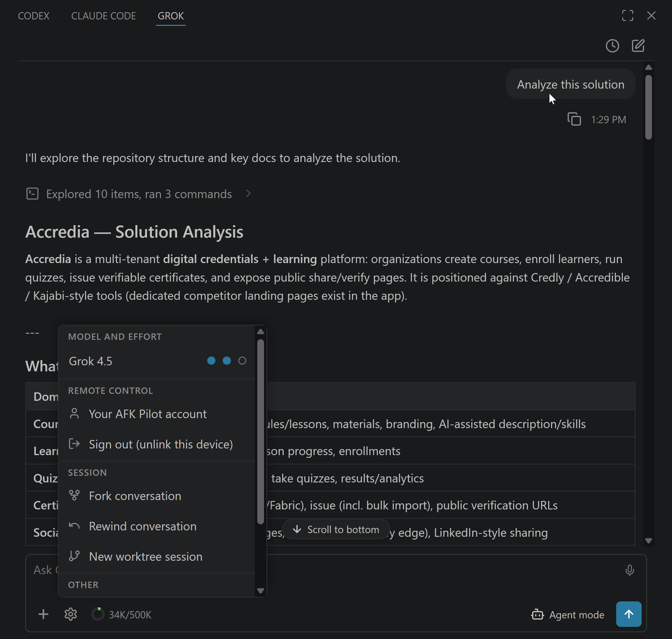Start a new chat with compose icon
This screenshot has width=672, height=639.
click(638, 46)
